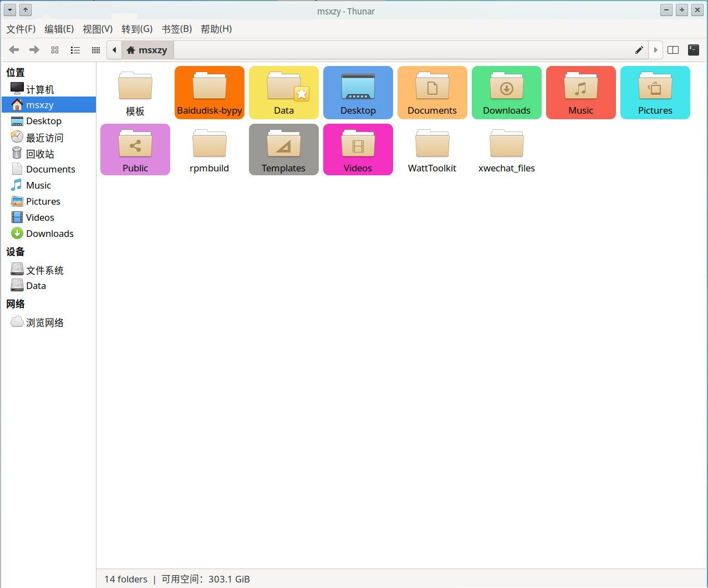Open the window menu dropdown in title bar

(10, 10)
